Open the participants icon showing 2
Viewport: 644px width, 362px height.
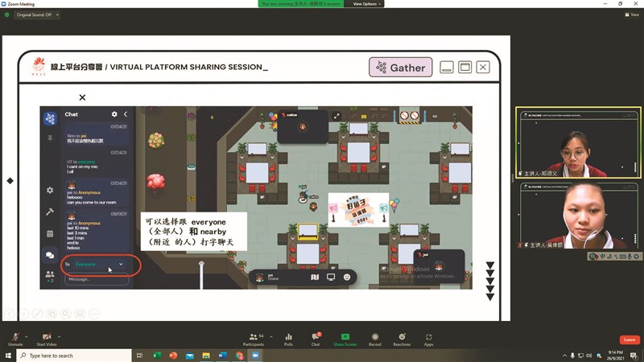(x=50, y=275)
